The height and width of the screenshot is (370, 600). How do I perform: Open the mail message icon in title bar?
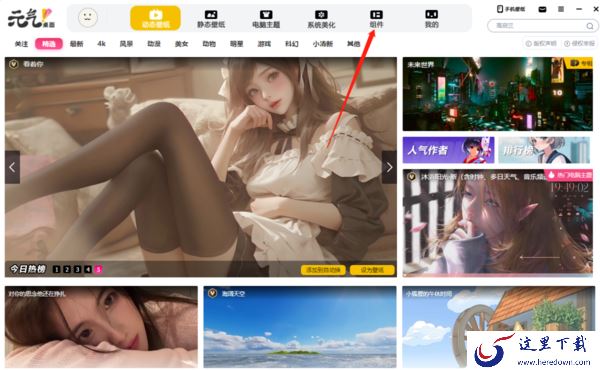point(542,9)
